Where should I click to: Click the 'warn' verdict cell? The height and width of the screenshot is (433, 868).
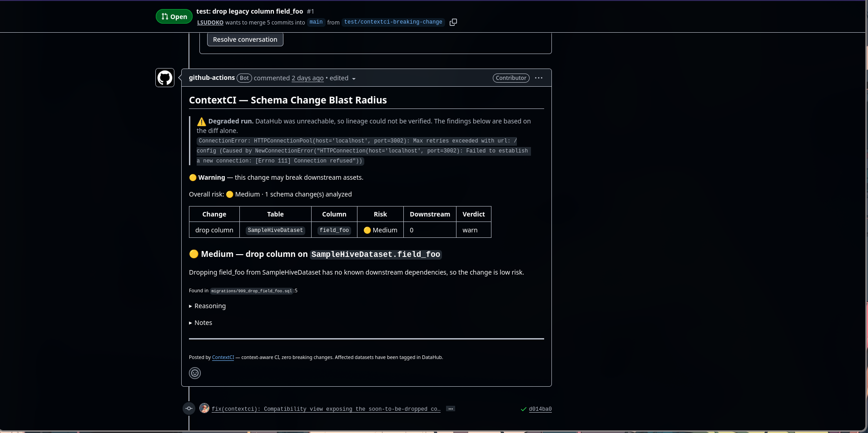(x=474, y=230)
